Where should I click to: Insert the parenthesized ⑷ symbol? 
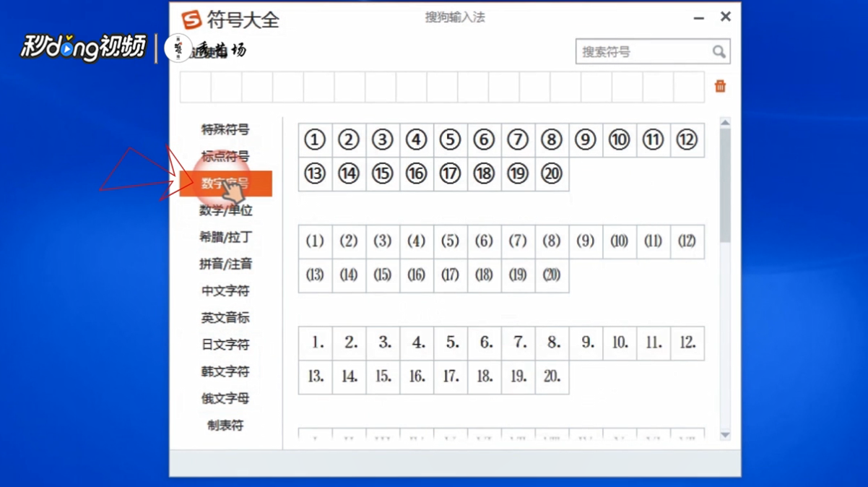click(417, 241)
